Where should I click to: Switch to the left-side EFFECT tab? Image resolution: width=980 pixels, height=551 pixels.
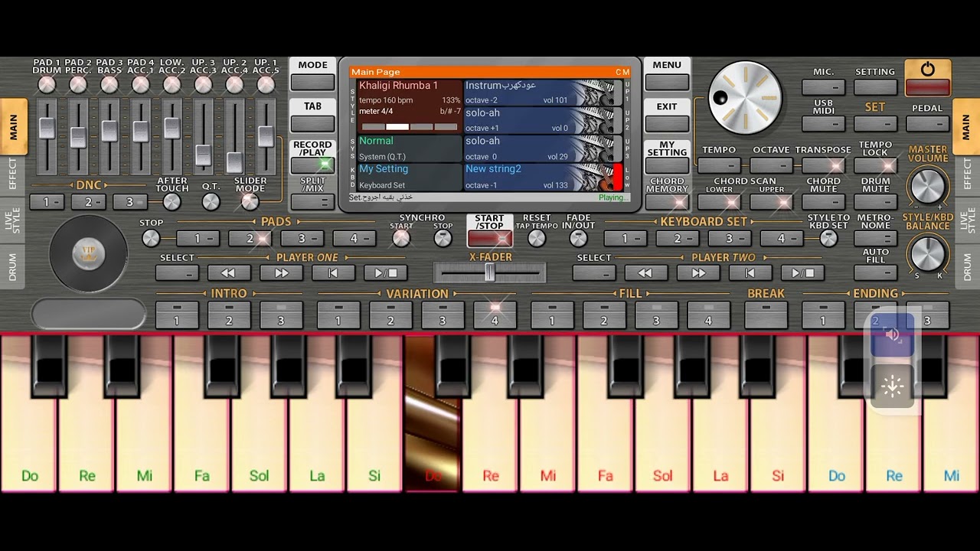pyautogui.click(x=13, y=174)
